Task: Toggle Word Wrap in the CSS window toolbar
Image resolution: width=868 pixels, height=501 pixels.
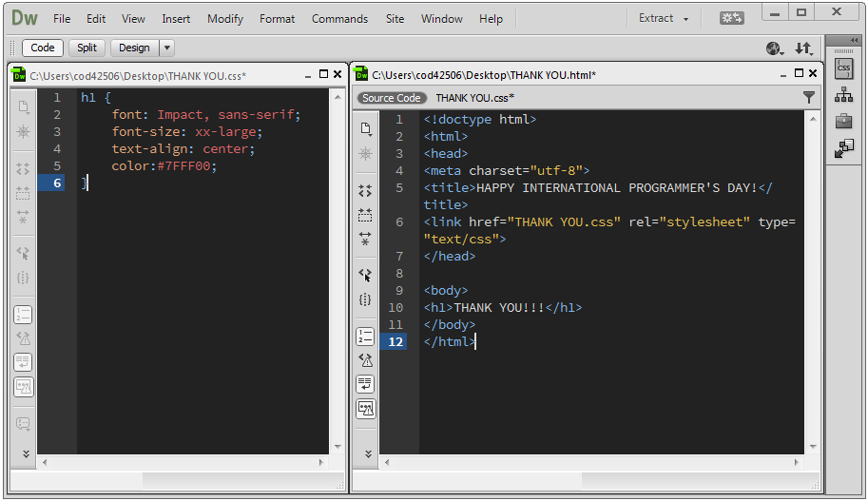Action: [x=23, y=362]
